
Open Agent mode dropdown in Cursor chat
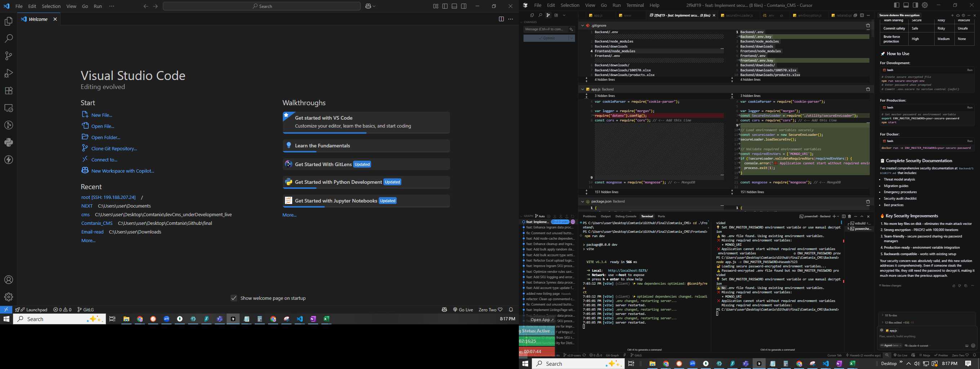point(890,346)
